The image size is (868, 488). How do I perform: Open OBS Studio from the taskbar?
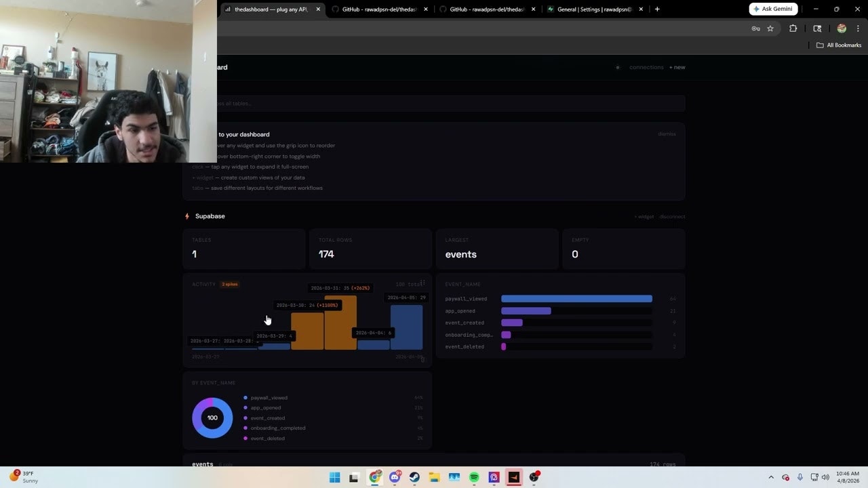pyautogui.click(x=534, y=477)
